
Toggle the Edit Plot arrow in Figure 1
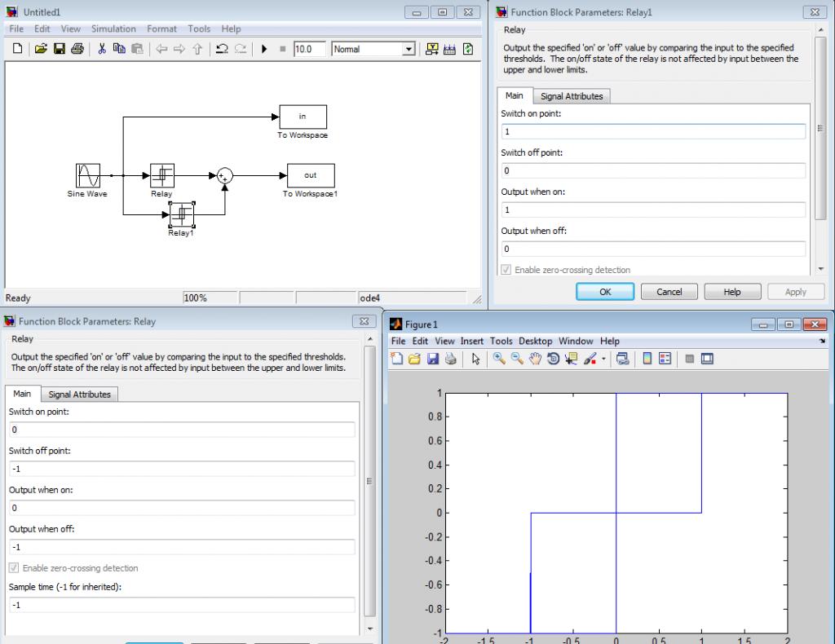(475, 359)
